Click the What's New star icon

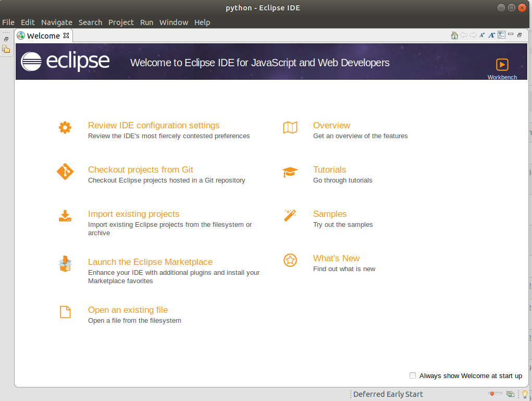[290, 260]
